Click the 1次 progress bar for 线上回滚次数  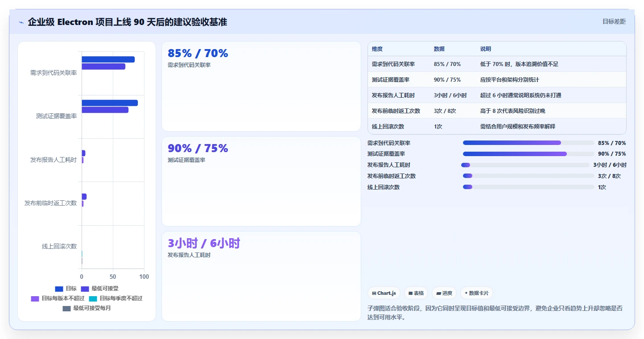528,187
